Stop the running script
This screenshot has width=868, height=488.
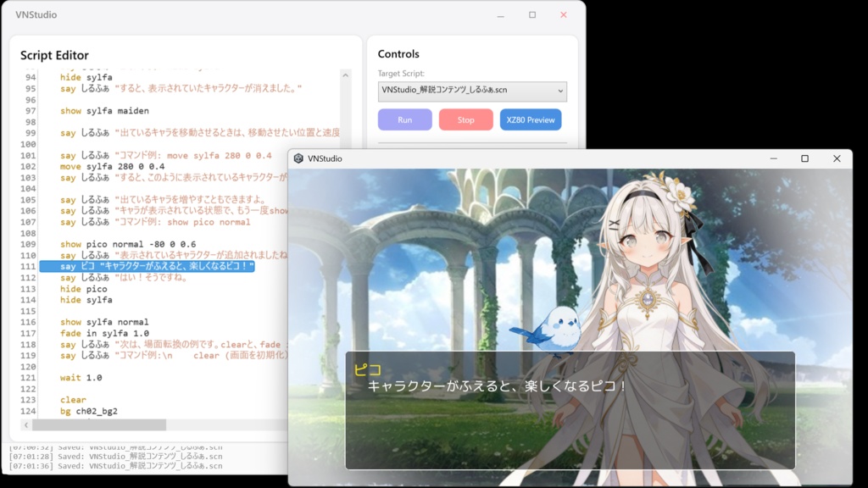tap(465, 119)
